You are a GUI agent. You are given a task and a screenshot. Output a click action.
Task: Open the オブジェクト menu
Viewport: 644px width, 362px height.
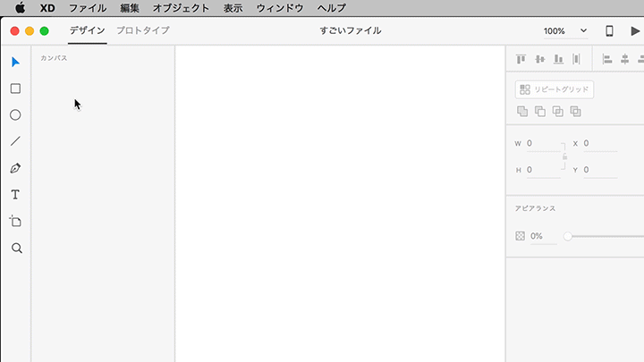182,8
